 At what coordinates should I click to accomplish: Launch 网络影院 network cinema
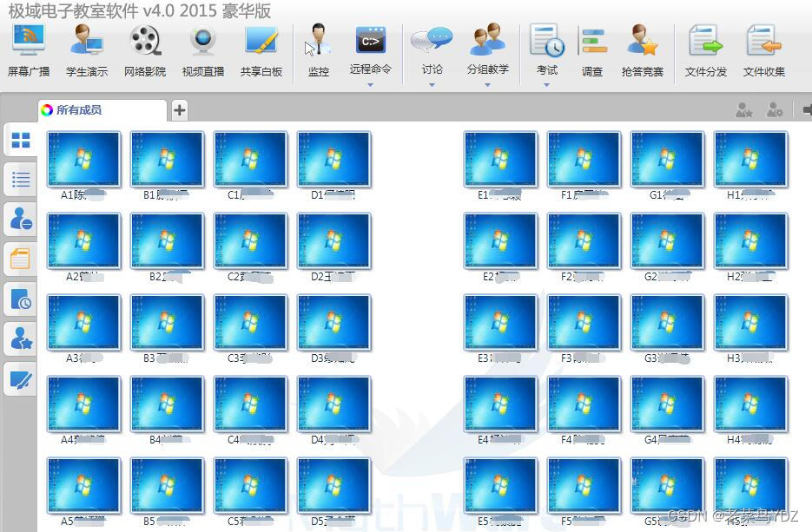point(144,50)
